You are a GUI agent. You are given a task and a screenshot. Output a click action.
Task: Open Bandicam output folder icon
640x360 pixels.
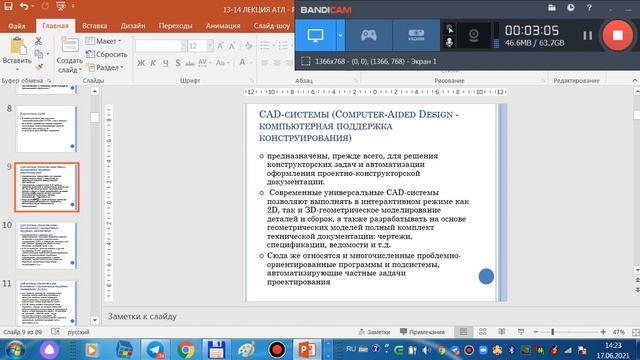coord(552,8)
